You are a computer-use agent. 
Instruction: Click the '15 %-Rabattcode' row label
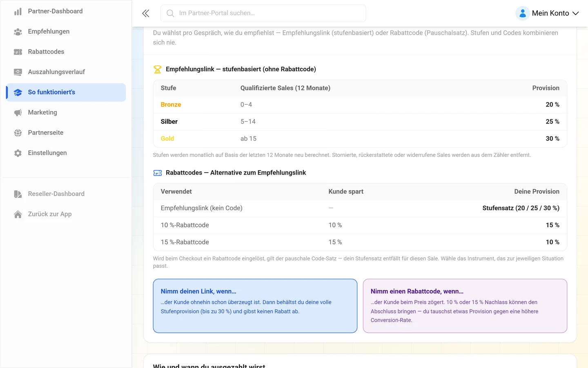tap(185, 242)
